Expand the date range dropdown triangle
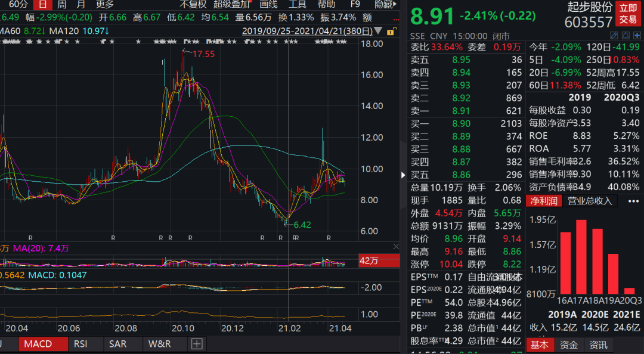Viewport: 644px width, 354px height. click(x=379, y=31)
